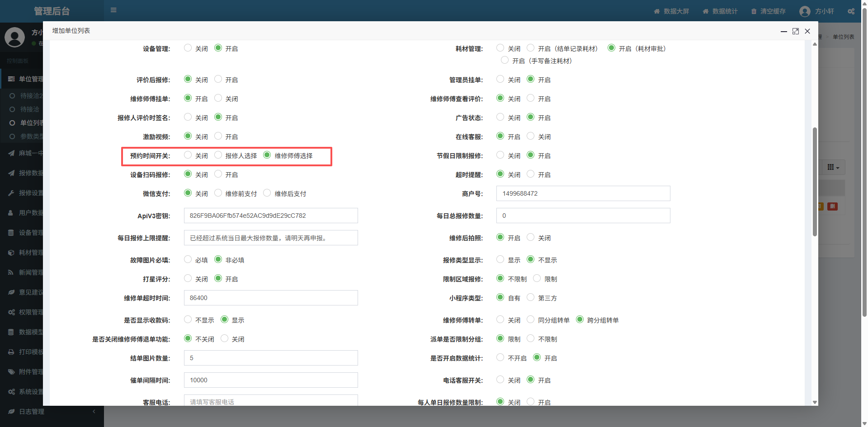Click the ApiV3密钥 input field
The image size is (868, 427).
[271, 216]
